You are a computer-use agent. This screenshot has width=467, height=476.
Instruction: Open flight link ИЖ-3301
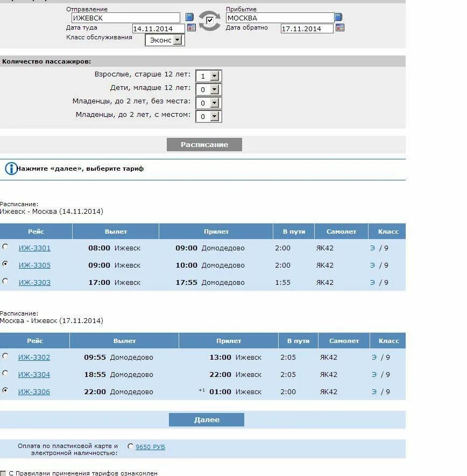34,248
